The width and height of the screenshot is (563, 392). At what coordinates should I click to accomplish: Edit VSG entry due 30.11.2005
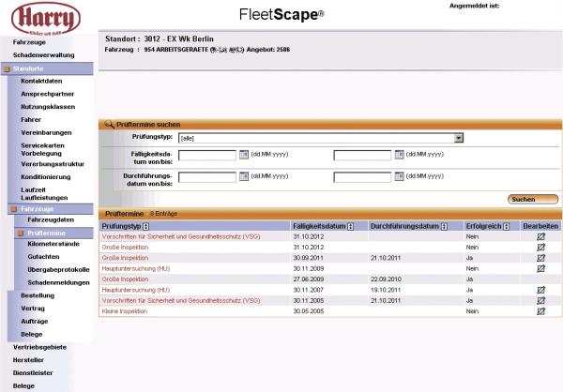pos(540,300)
